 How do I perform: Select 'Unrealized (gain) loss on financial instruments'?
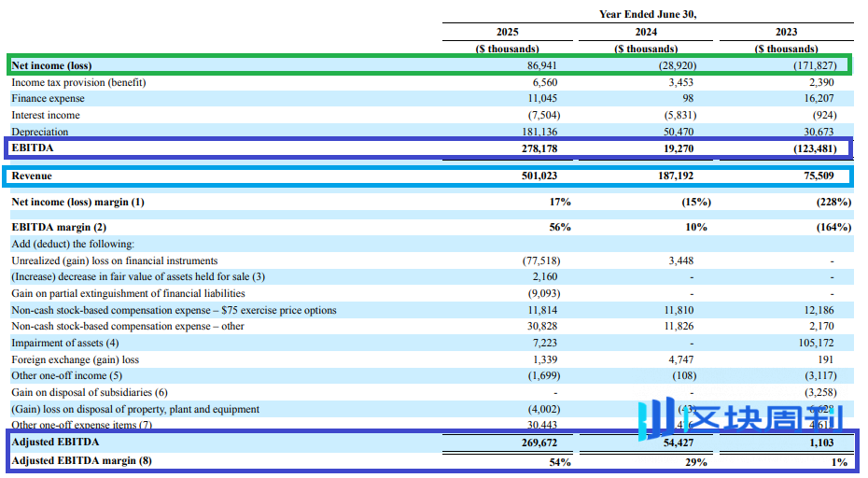point(114,260)
